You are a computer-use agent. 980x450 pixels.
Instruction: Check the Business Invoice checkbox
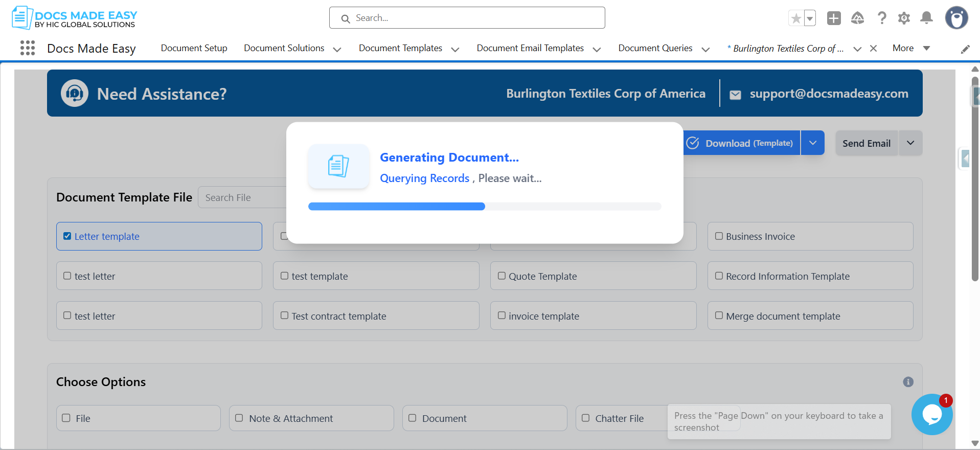coord(719,236)
